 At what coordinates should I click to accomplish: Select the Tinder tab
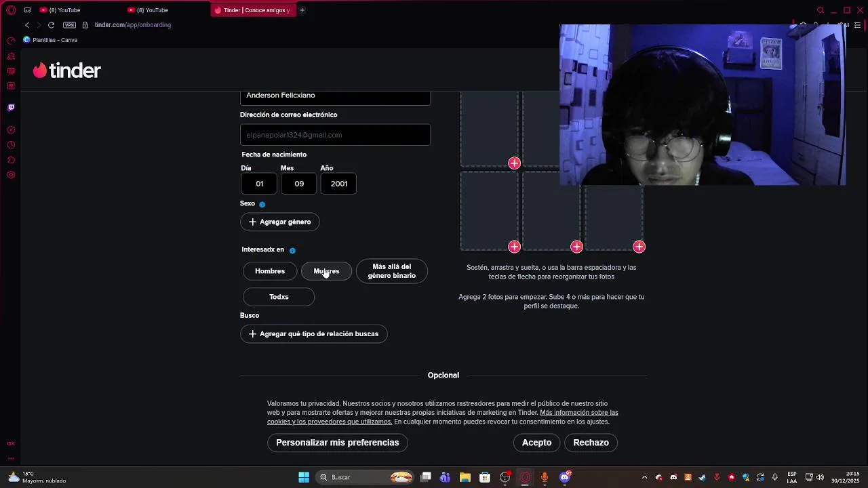252,10
